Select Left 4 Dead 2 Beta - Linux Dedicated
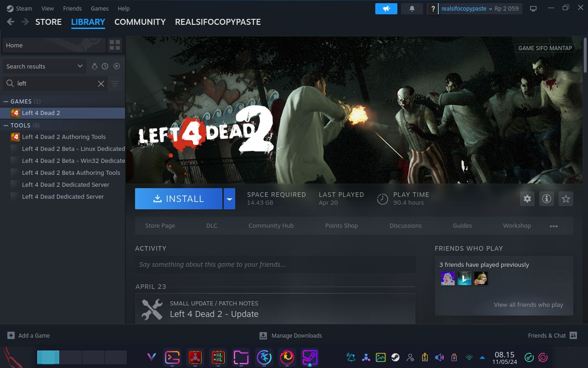The width and height of the screenshot is (588, 368). coord(62,149)
